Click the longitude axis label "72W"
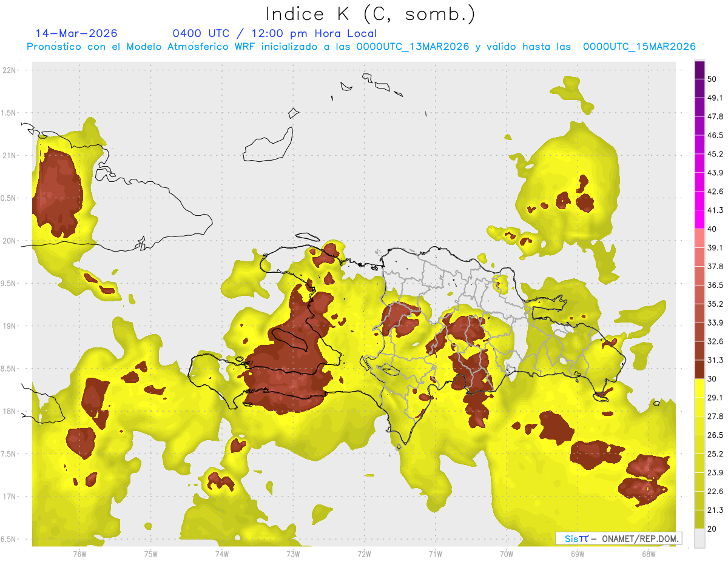Viewport: 728px width, 562px height. pyautogui.click(x=364, y=554)
